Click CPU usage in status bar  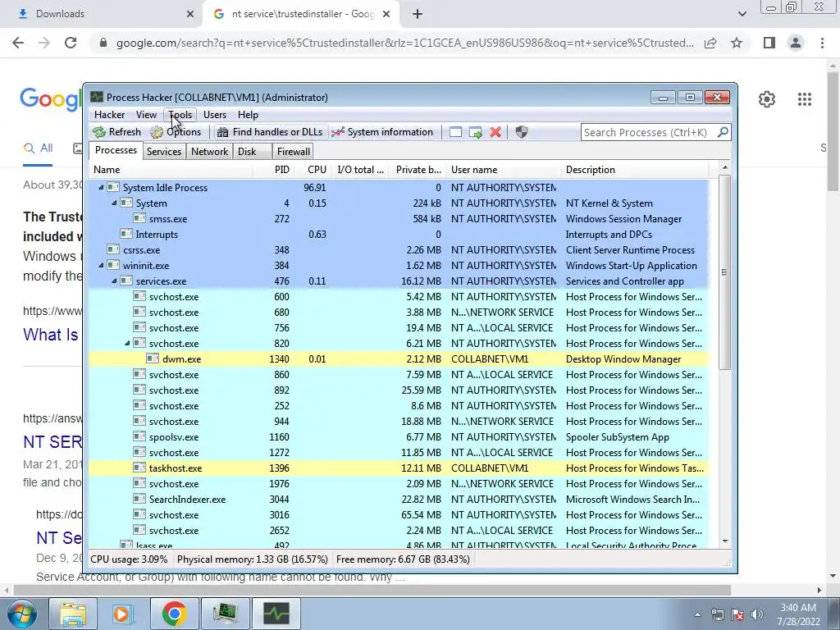click(x=129, y=559)
